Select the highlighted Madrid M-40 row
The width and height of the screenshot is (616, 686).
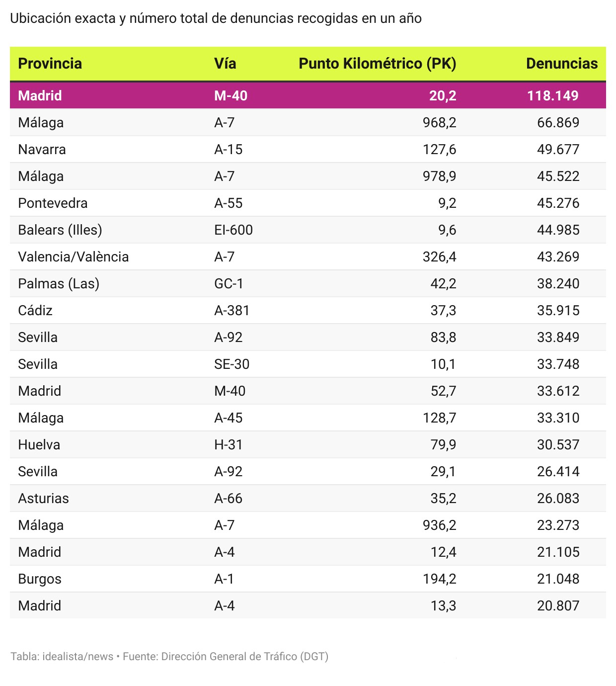click(308, 95)
